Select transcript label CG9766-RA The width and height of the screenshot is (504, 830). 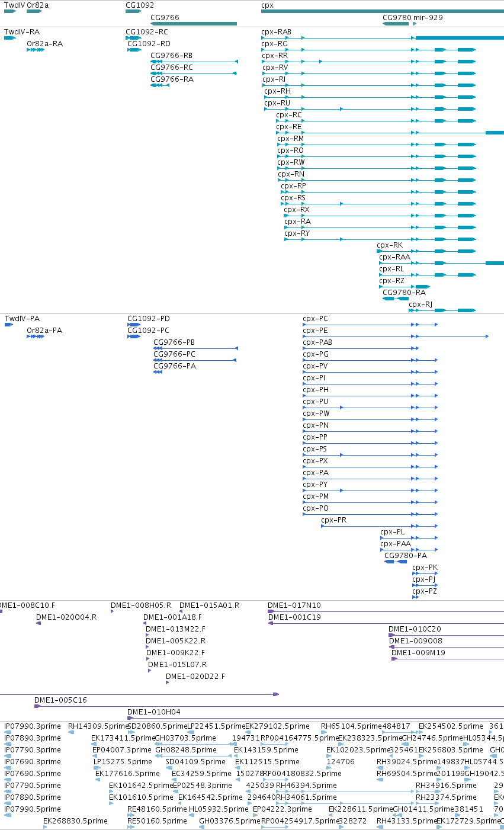172,79
